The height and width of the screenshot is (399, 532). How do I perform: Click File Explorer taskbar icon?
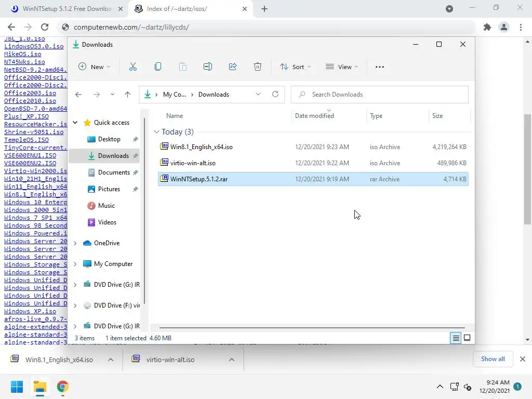pos(40,387)
